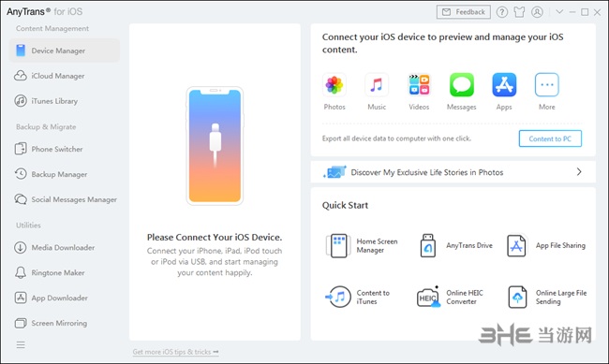Click the Media Downloader download icon

[21, 248]
